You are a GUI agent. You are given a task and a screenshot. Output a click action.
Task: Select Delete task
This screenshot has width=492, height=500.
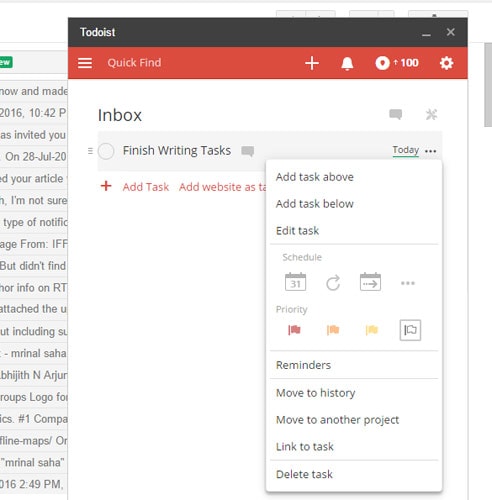[x=304, y=474]
